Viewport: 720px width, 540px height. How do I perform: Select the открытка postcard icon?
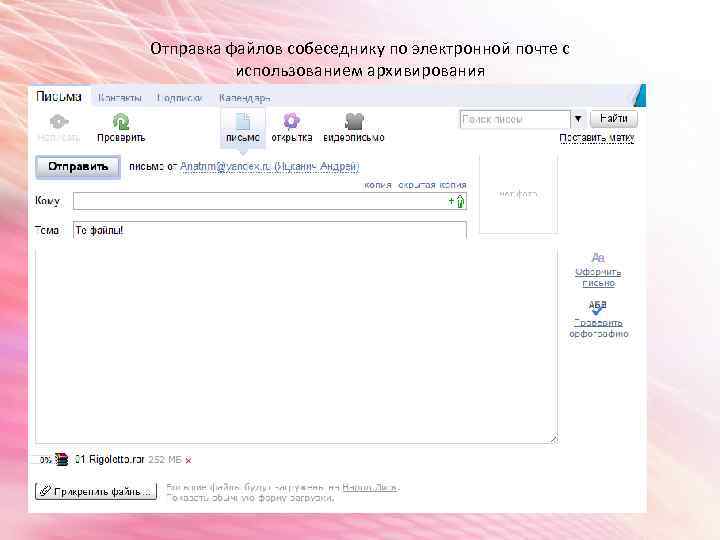pos(292,122)
